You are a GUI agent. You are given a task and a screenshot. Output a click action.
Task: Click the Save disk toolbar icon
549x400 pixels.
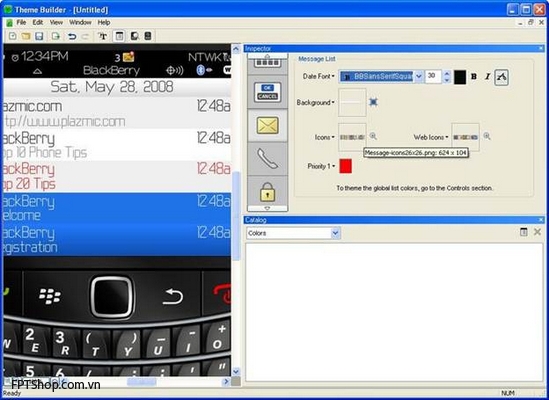coord(39,36)
